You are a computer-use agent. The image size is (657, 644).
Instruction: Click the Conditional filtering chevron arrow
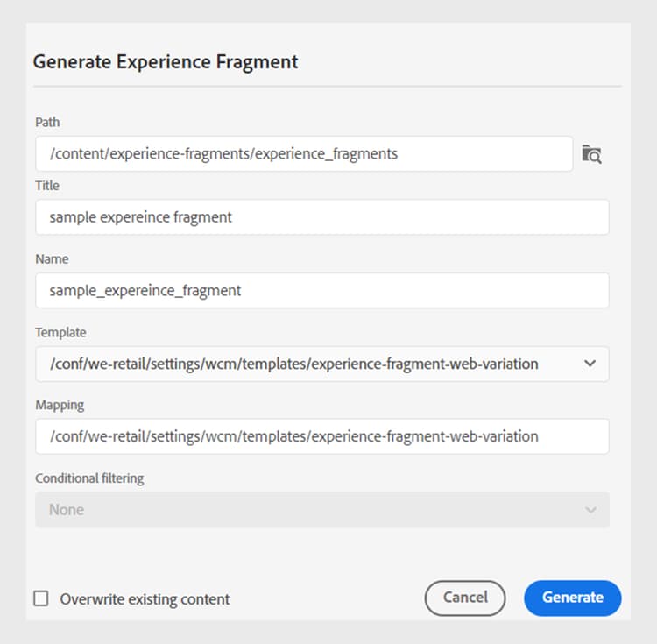(590, 510)
